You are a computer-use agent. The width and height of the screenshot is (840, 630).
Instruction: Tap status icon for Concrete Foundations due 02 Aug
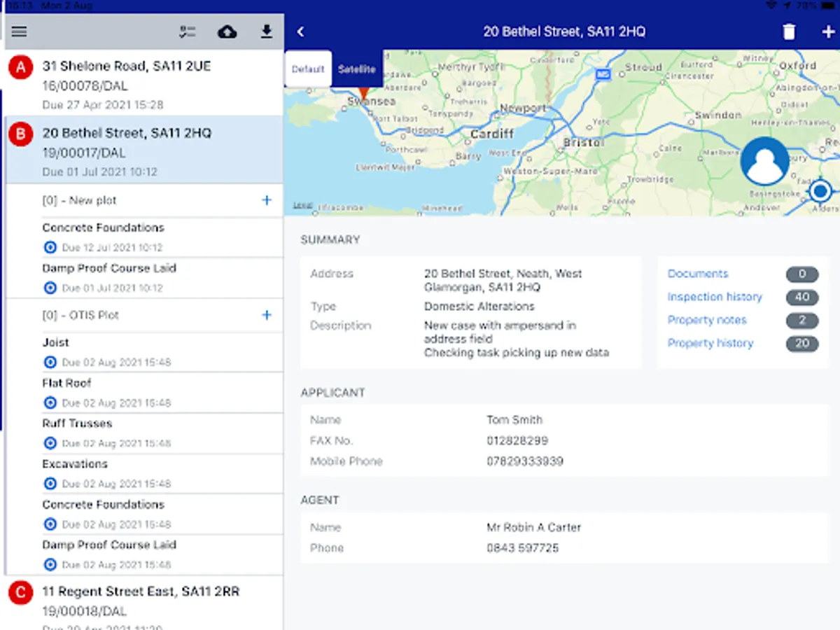[50, 524]
